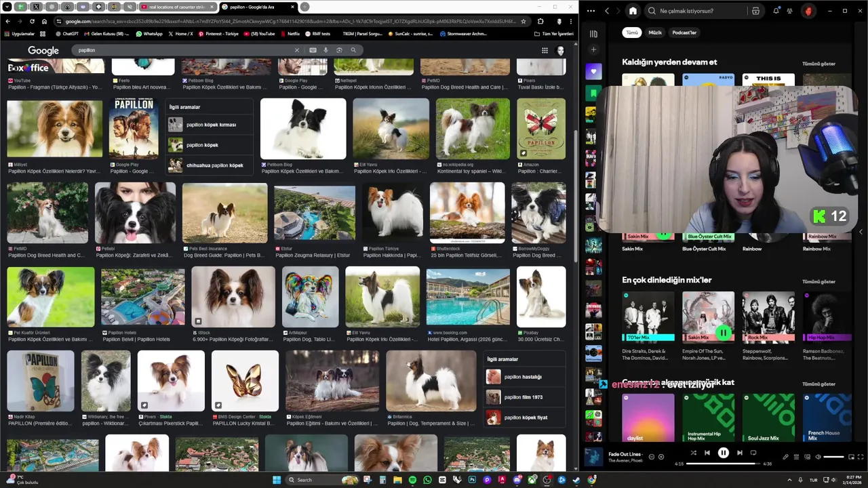Click Tümünü göster beside Kaldığın yerden devam et
Image resolution: width=868 pixels, height=488 pixels.
click(x=818, y=64)
